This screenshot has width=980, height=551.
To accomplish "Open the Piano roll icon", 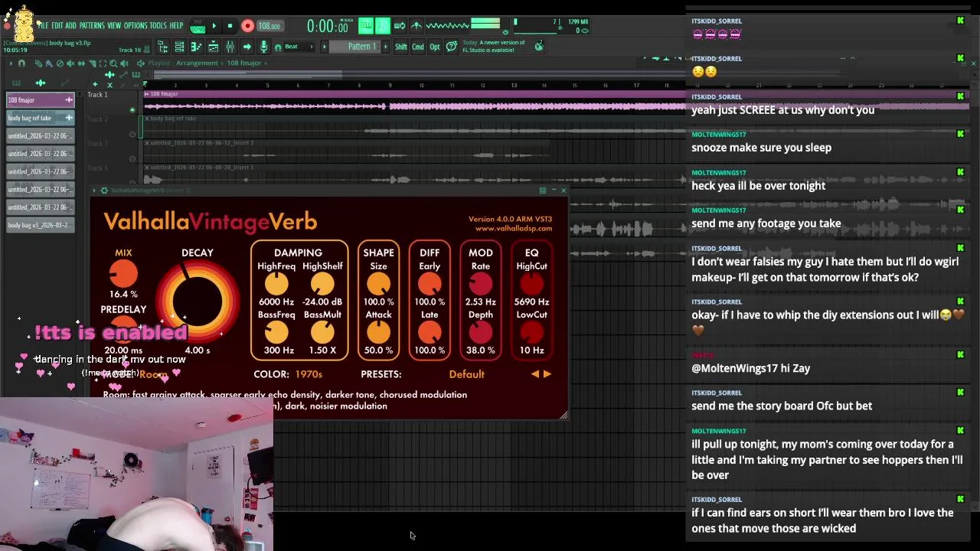I will coord(197,47).
